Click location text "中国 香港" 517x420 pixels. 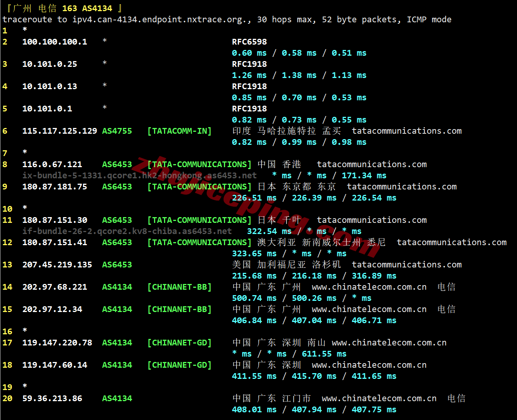click(x=279, y=164)
